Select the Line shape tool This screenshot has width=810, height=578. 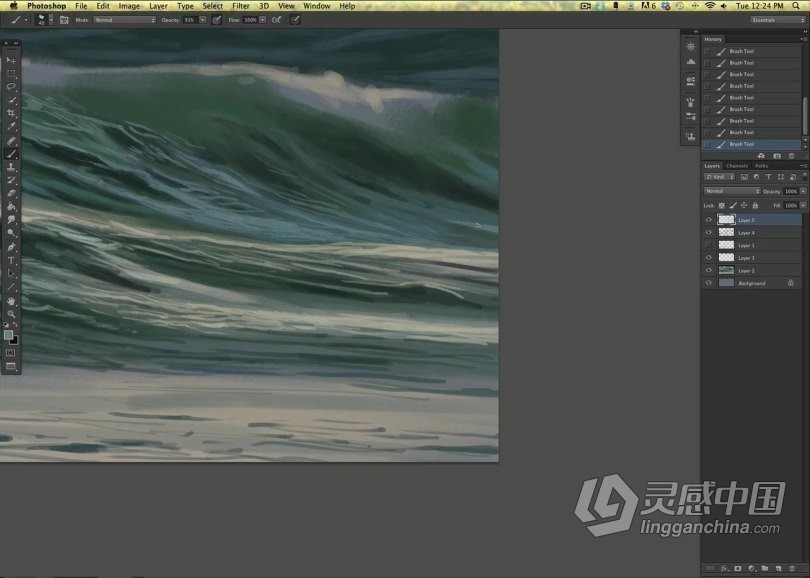point(11,287)
